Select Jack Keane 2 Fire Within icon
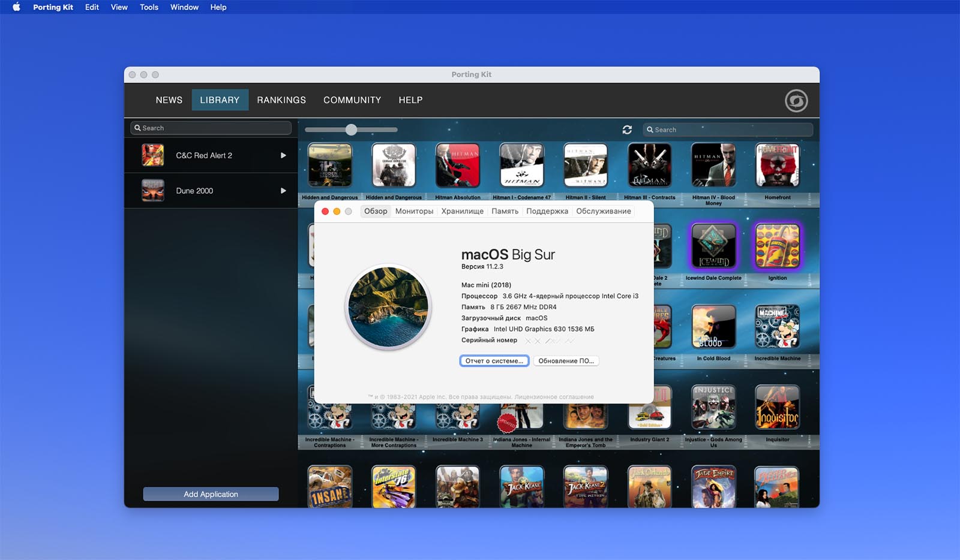Viewport: 960px width, 560px height. (x=586, y=487)
